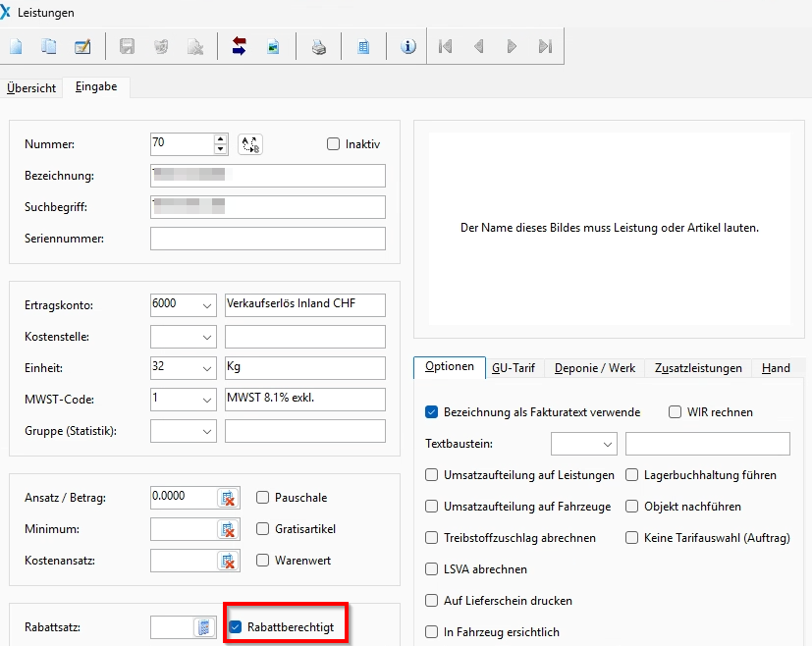The width and height of the screenshot is (812, 646).
Task: Click the calculator icon beside Rabattsatz
Action: tap(204, 627)
